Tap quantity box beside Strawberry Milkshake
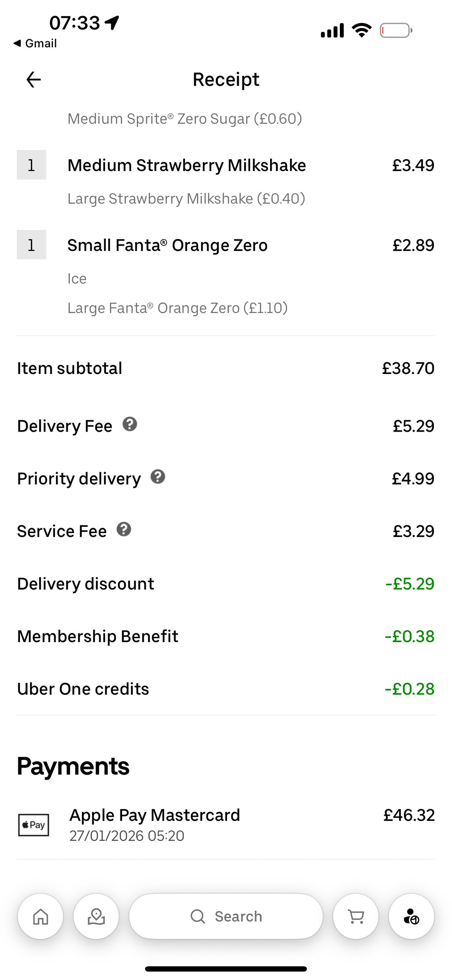The height and width of the screenshot is (980, 452). 31,165
